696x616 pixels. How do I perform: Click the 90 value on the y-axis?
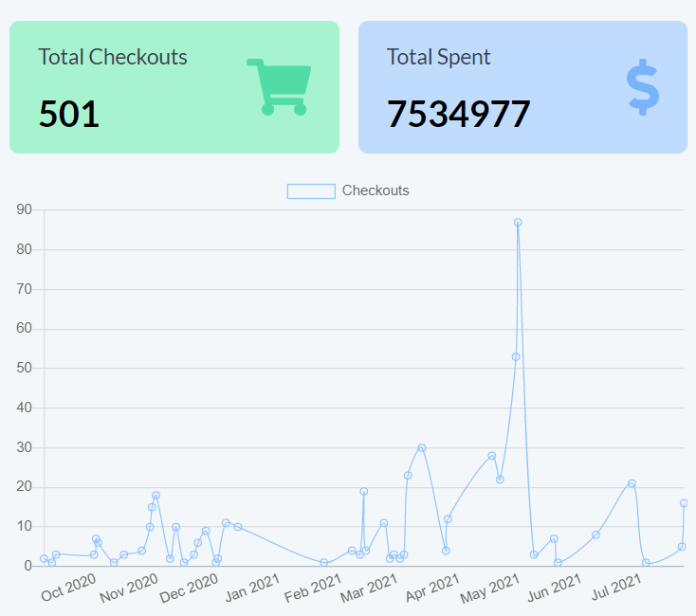24,209
